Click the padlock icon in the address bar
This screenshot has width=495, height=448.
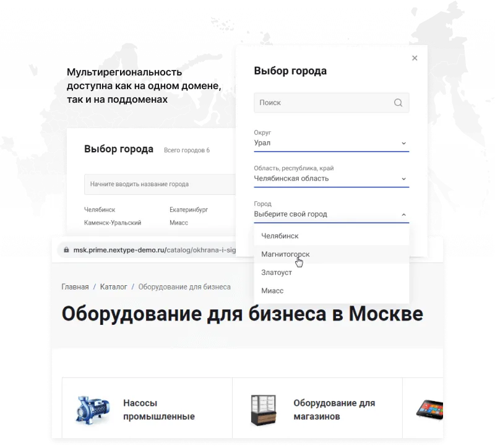66,251
